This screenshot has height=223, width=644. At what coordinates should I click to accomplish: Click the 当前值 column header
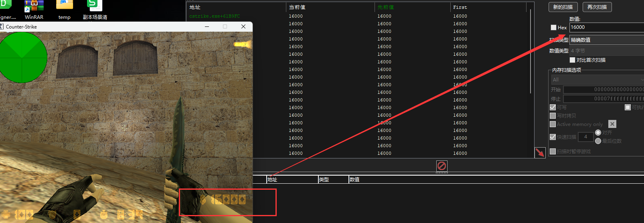pos(330,7)
